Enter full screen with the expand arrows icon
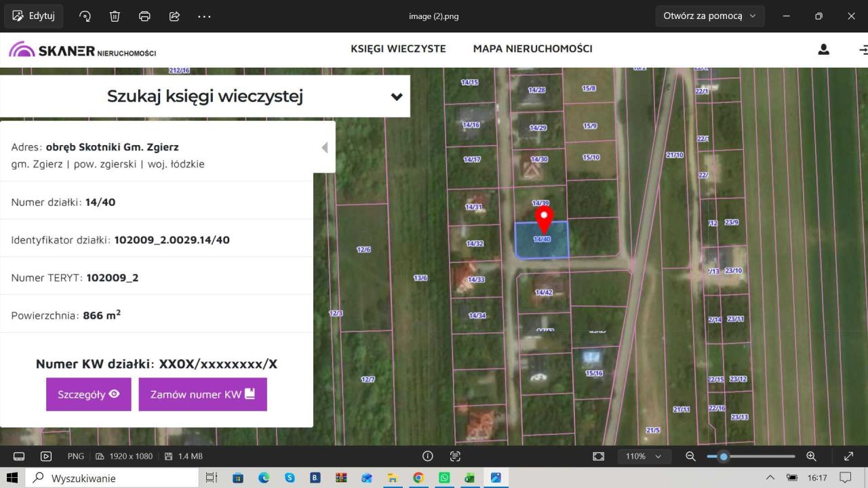The width and height of the screenshot is (868, 488). tap(848, 456)
